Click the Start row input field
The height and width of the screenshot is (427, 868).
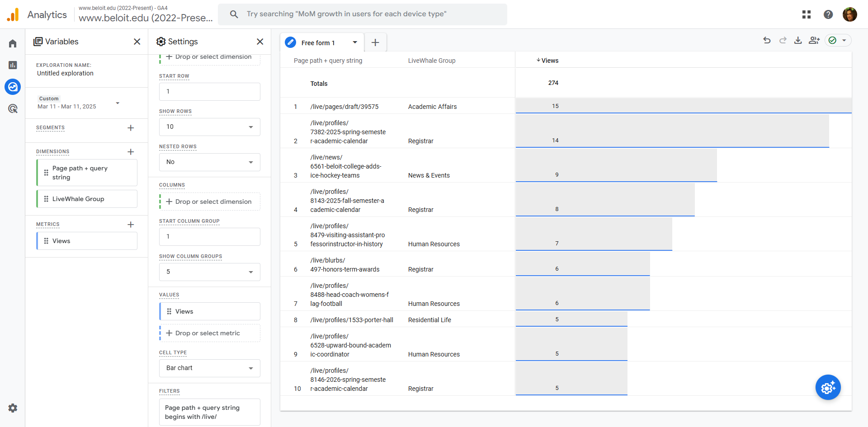tap(210, 92)
